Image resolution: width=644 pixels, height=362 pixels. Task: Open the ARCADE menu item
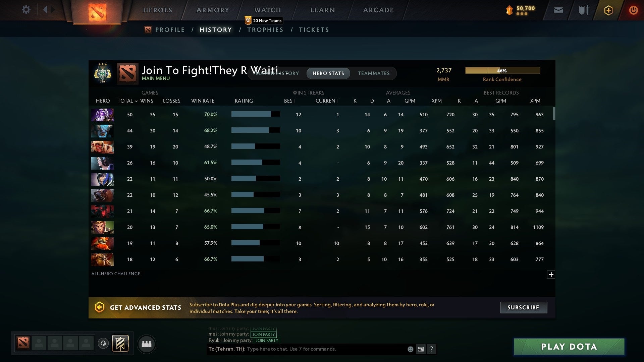[378, 10]
